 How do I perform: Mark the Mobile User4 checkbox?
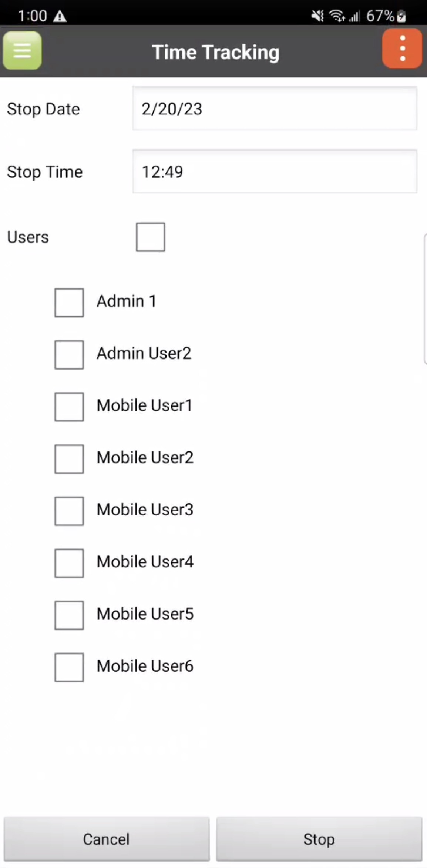[69, 563]
